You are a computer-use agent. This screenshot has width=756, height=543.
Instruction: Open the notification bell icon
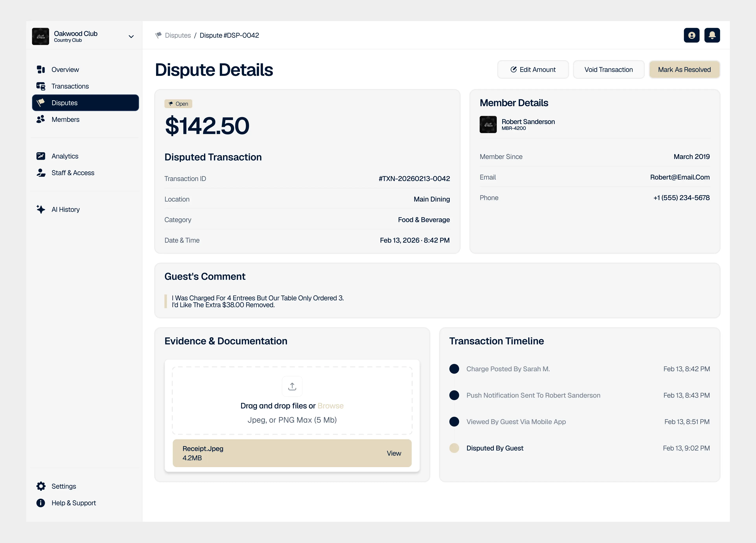[x=712, y=35]
